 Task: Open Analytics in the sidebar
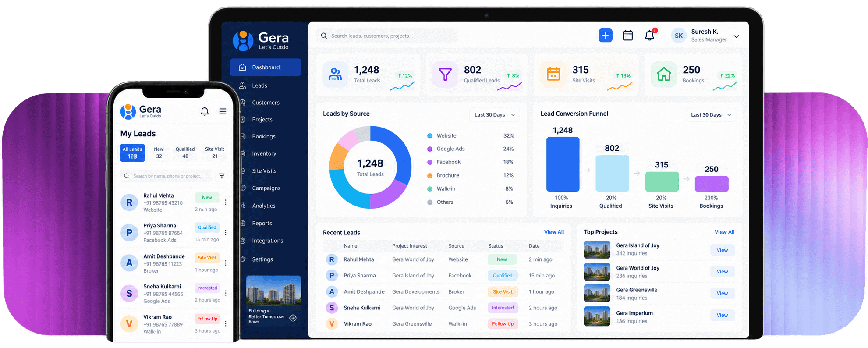click(x=263, y=206)
